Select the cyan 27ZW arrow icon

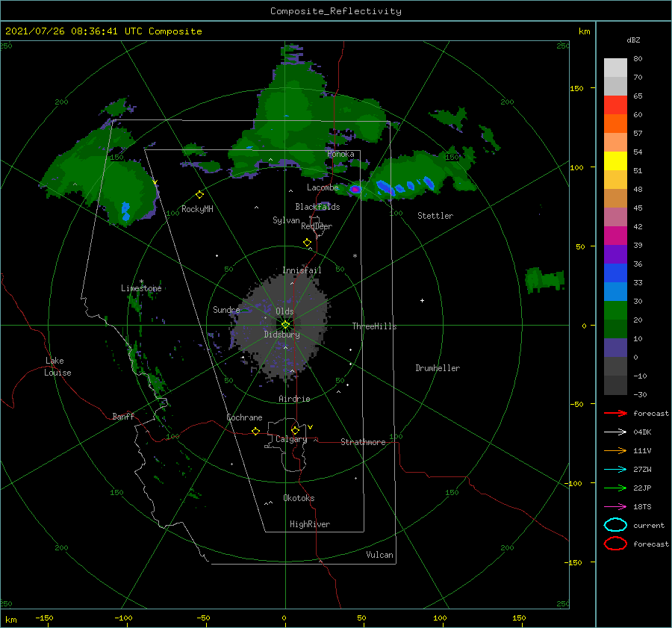(x=615, y=470)
